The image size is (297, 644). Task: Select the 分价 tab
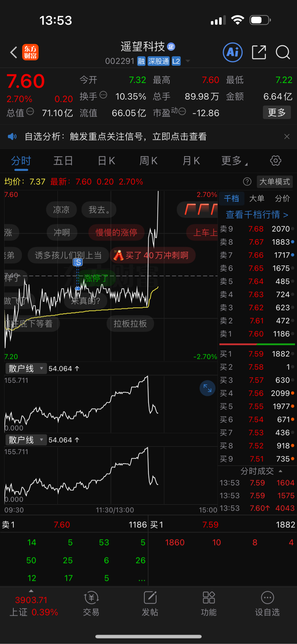pyautogui.click(x=282, y=198)
